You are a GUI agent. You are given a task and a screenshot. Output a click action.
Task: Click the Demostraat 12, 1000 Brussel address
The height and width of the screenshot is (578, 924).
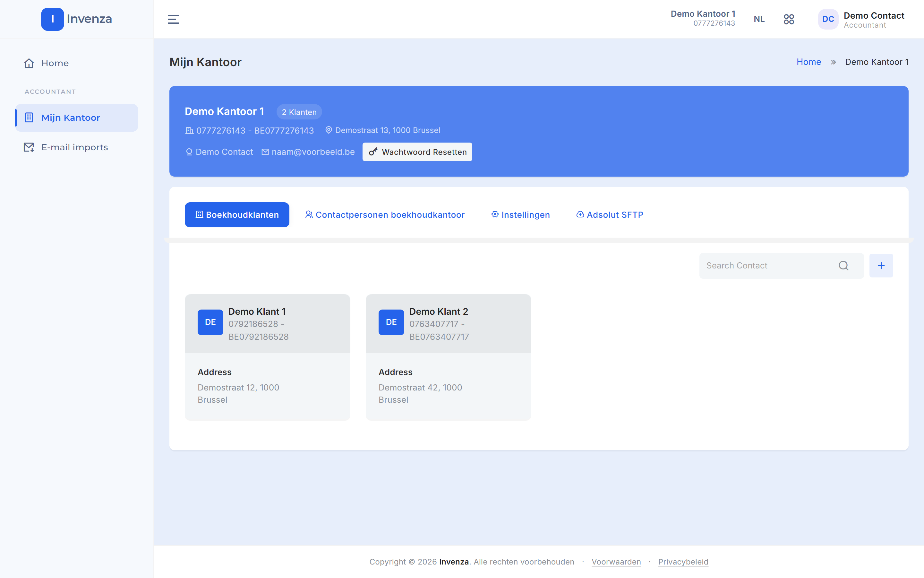238,393
